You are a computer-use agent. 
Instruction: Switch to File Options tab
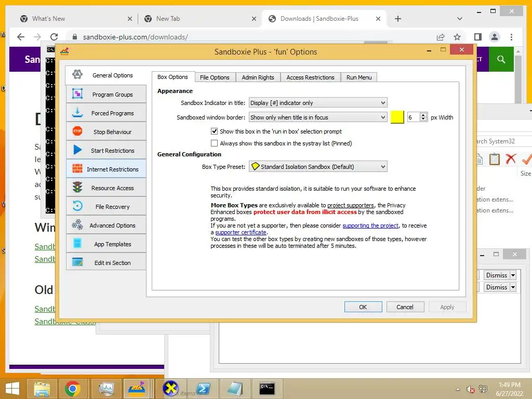pos(215,77)
